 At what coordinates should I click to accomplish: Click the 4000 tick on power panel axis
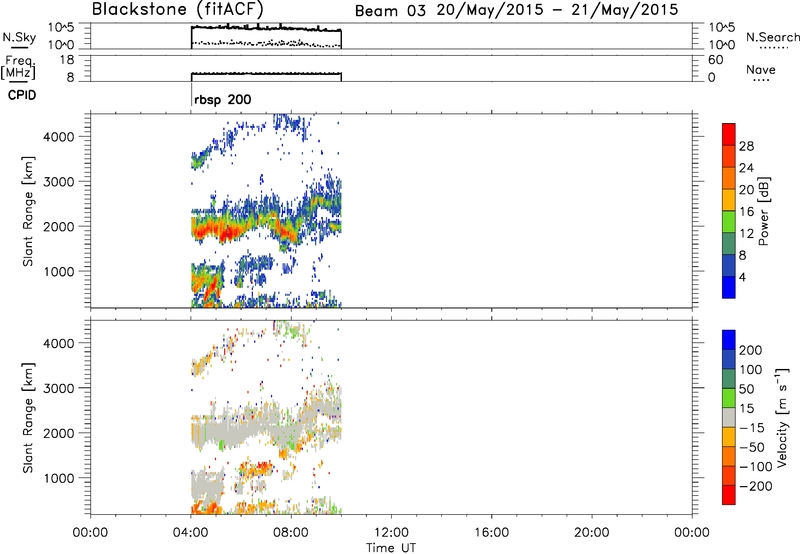pyautogui.click(x=59, y=137)
